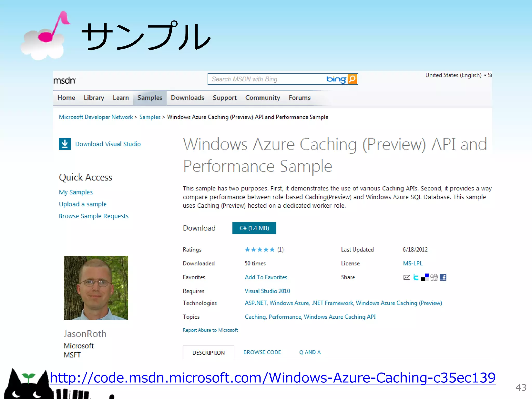The width and height of the screenshot is (532, 399).
Task: Open the MS-LPL license link
Action: (413, 263)
